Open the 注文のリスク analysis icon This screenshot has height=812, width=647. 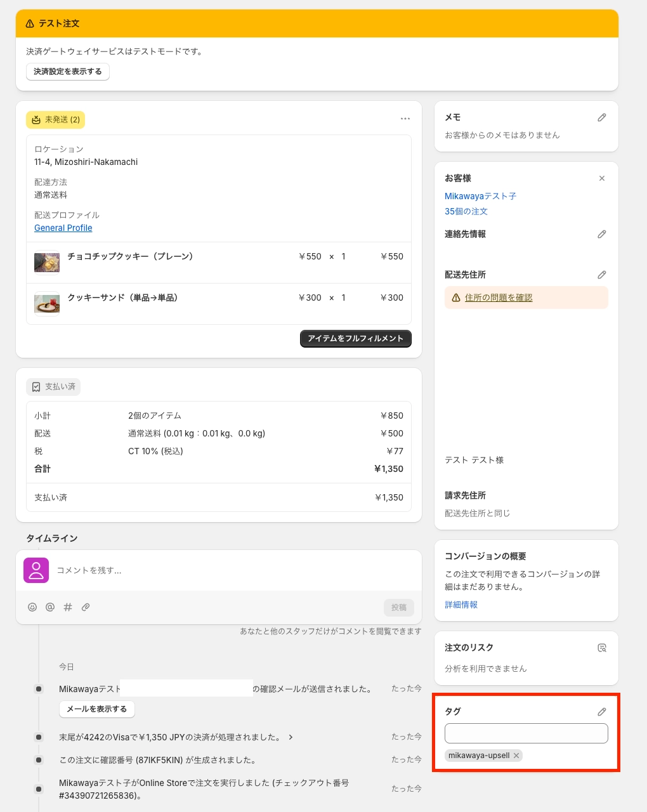(x=602, y=648)
